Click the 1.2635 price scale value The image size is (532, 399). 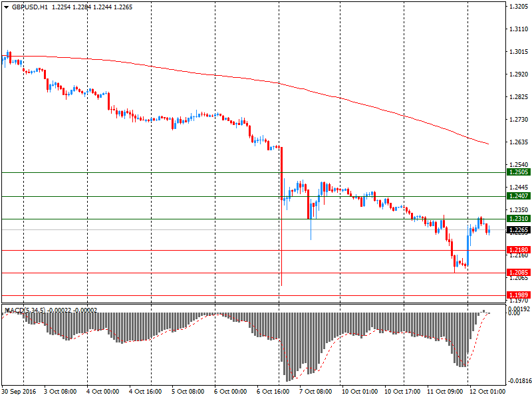coord(519,142)
